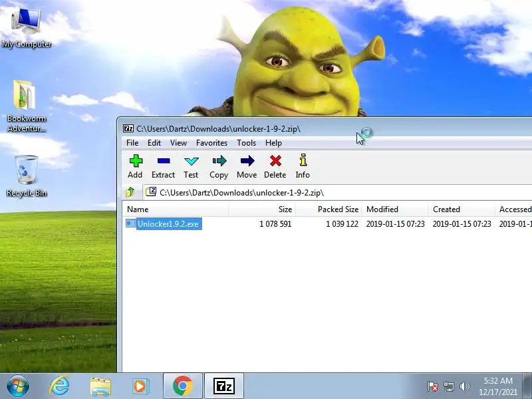Open the Info properties icon
Screen dimensions: 532x399
[303, 160]
